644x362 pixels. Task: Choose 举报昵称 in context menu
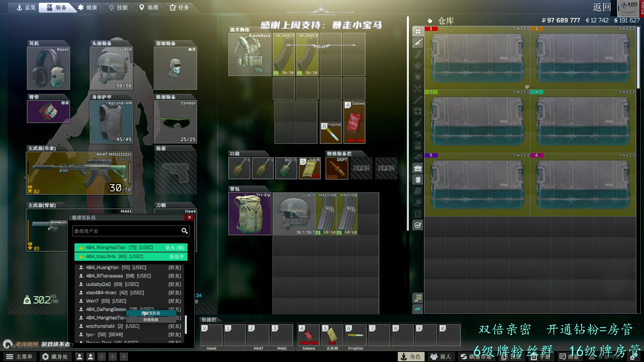pos(151,320)
